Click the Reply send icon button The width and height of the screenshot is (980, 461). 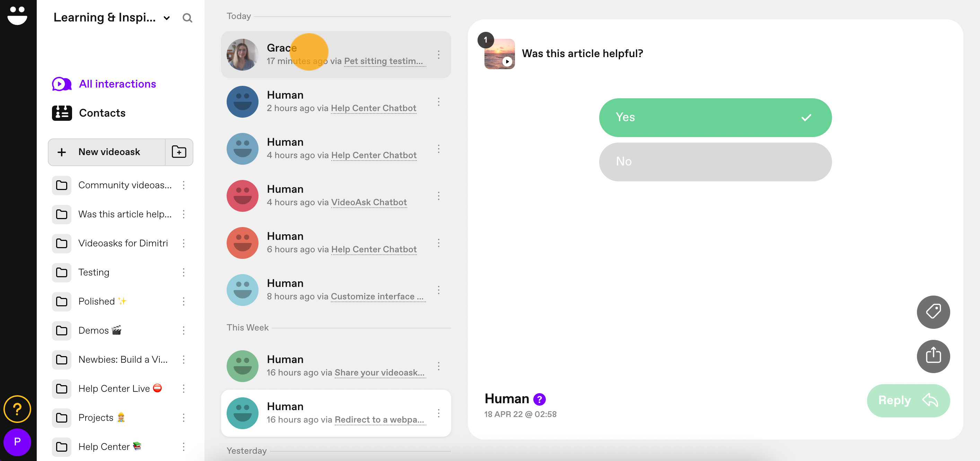pyautogui.click(x=908, y=400)
